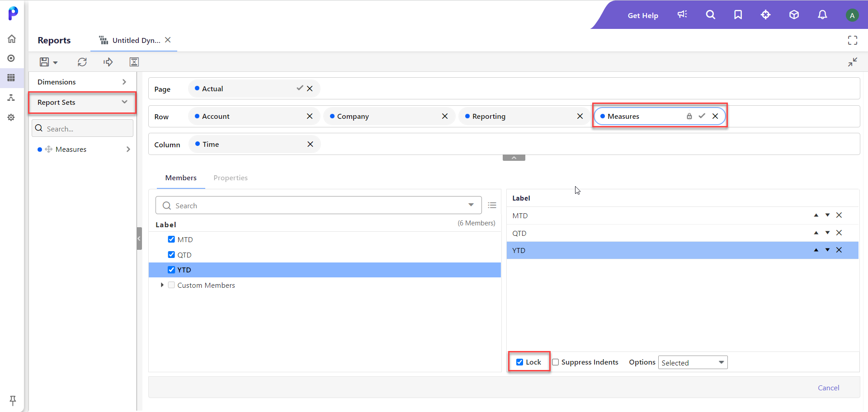Click the cube icon in top bar

794,15
